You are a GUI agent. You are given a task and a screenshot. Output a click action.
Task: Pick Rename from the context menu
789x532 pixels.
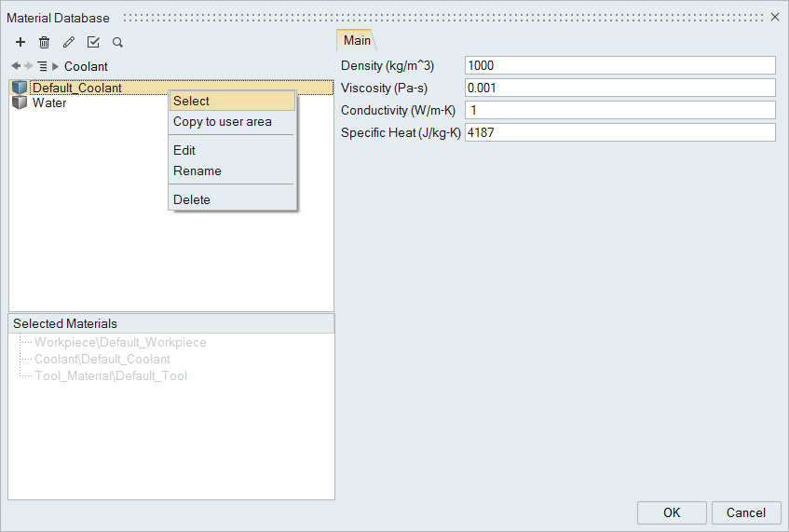(197, 171)
